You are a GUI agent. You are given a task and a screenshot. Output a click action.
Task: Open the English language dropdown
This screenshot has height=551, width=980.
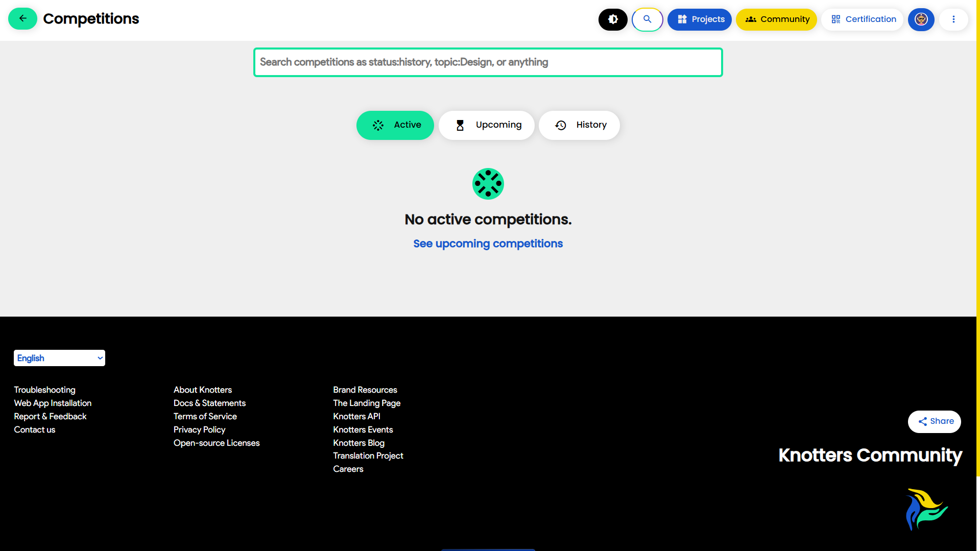(x=59, y=357)
